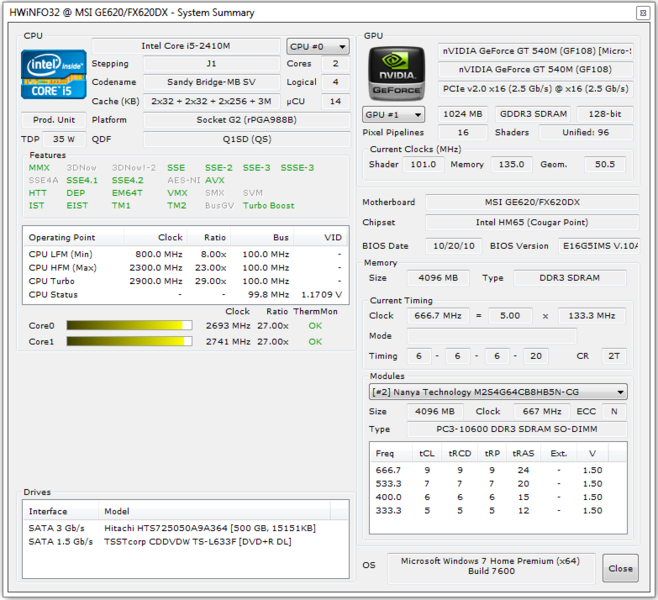
Task: Click the Shader clock 101.0 field
Action: click(423, 164)
